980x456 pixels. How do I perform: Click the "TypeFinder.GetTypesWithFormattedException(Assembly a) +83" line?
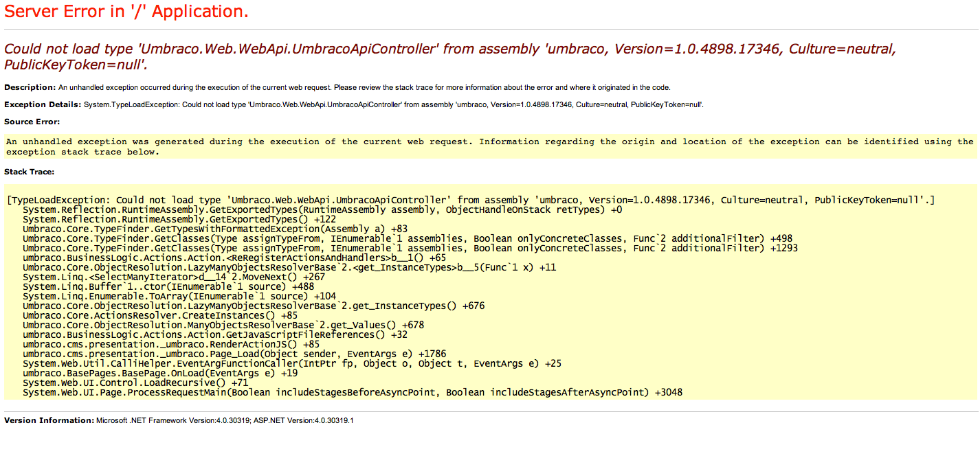coord(215,229)
